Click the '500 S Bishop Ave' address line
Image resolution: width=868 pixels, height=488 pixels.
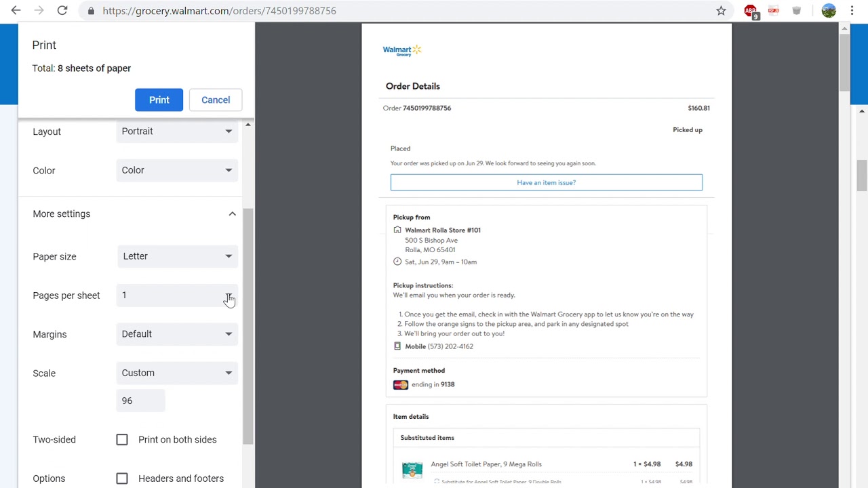tap(431, 240)
